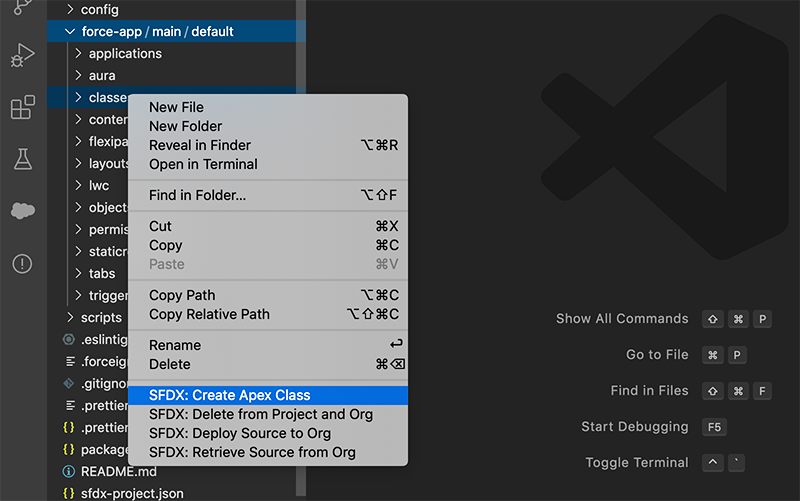The width and height of the screenshot is (800, 501).
Task: Expand the config folder
Action: click(x=99, y=9)
